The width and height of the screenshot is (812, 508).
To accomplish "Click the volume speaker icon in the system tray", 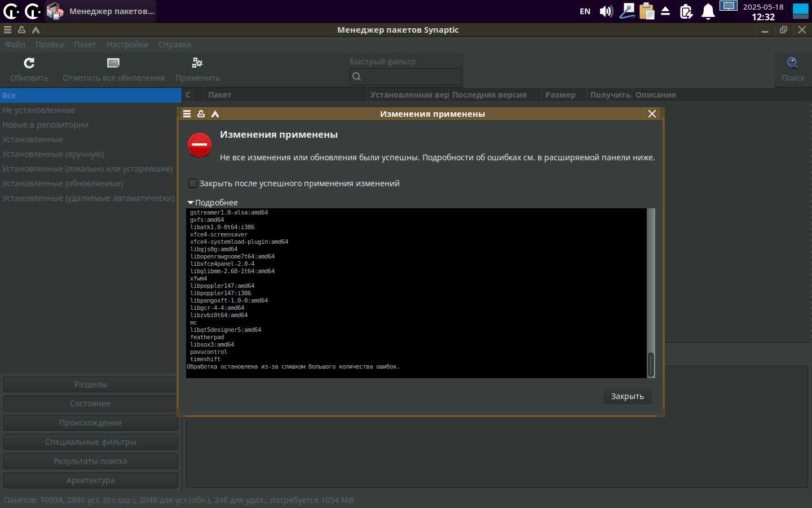I will tap(606, 11).
